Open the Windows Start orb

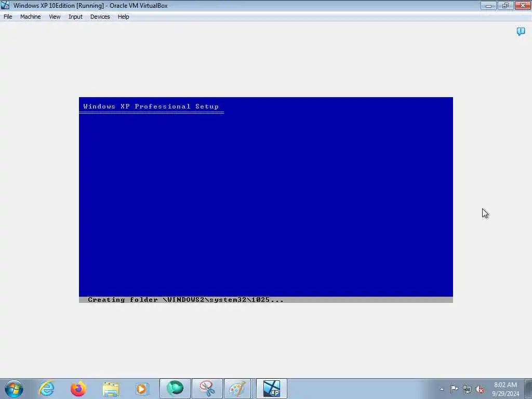click(x=14, y=389)
